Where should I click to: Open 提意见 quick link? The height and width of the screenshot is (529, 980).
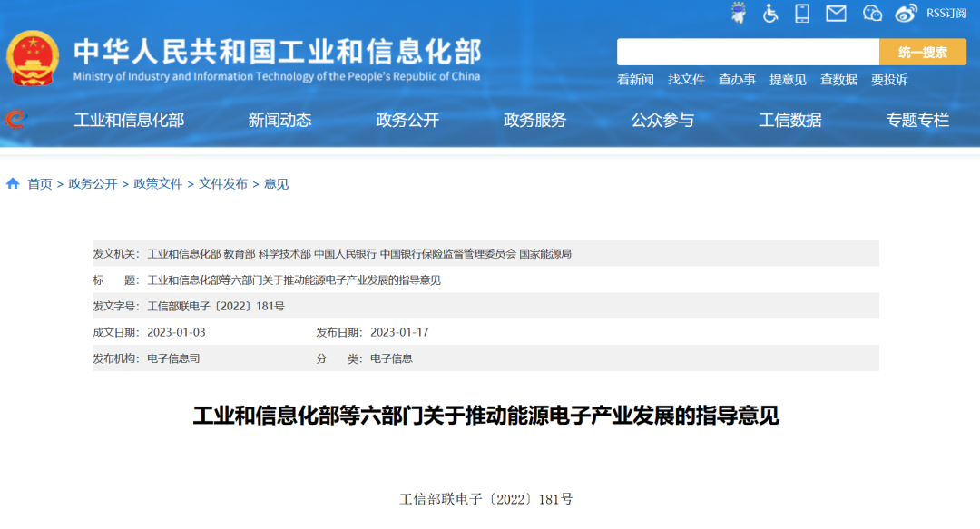pos(788,80)
